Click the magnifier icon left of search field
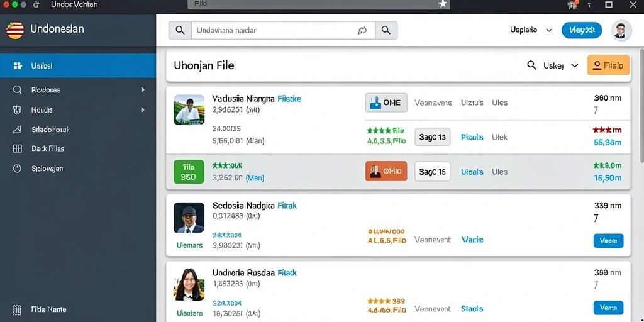Viewport: 644px width, 322px height. click(x=180, y=30)
